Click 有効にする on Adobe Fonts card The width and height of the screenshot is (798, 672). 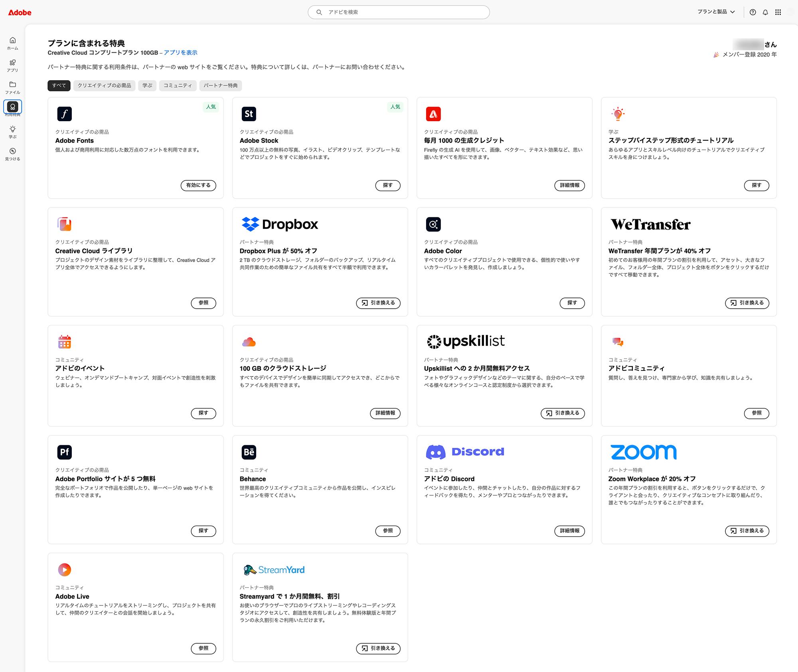click(x=198, y=185)
